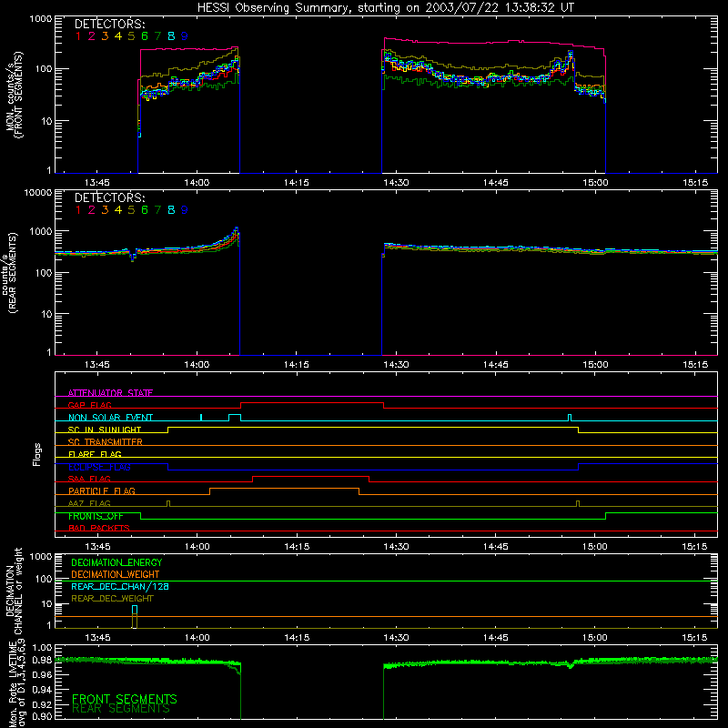728x728 pixels.
Task: Click REAR SEGMENTS legend in livetime plot
Action: point(121,709)
